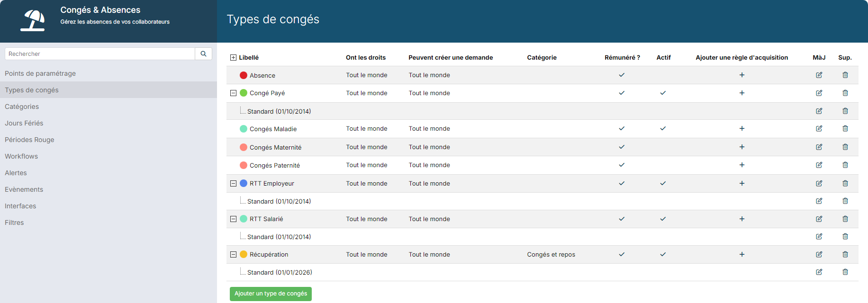
Task: Edit the Absence leave type
Action: tap(819, 75)
